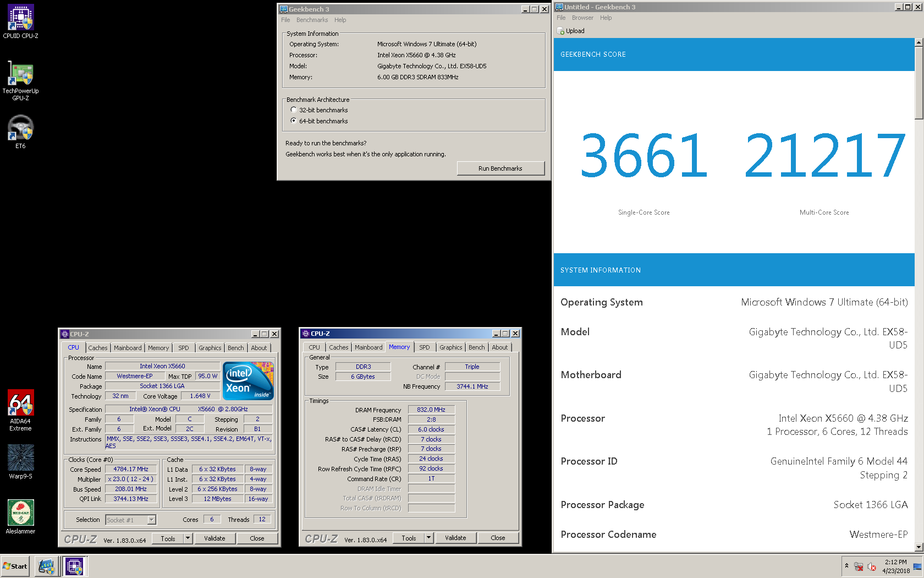The height and width of the screenshot is (578, 924).
Task: Click the scroll up arrow in results window
Action: coord(919,42)
